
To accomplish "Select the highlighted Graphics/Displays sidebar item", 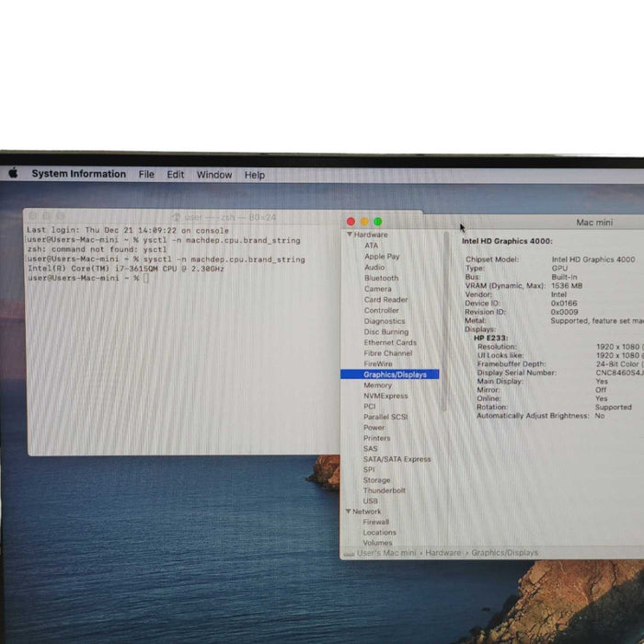I will tap(389, 374).
